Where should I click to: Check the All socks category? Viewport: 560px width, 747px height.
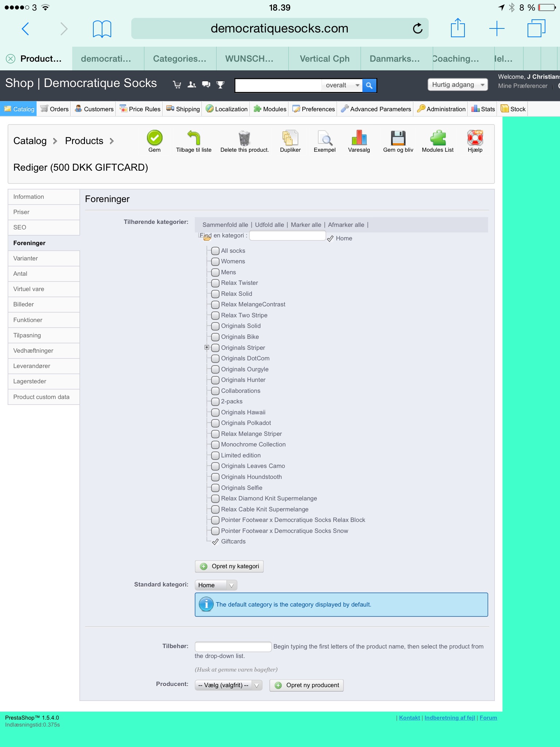coord(215,251)
